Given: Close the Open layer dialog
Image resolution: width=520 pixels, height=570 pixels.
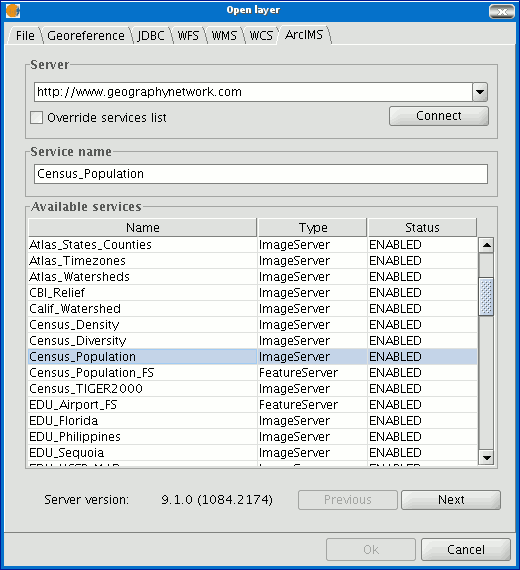Looking at the screenshot, I should click(501, 12).
